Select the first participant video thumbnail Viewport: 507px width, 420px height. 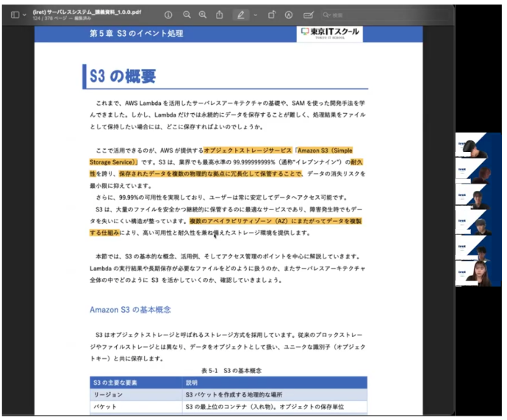pos(474,145)
